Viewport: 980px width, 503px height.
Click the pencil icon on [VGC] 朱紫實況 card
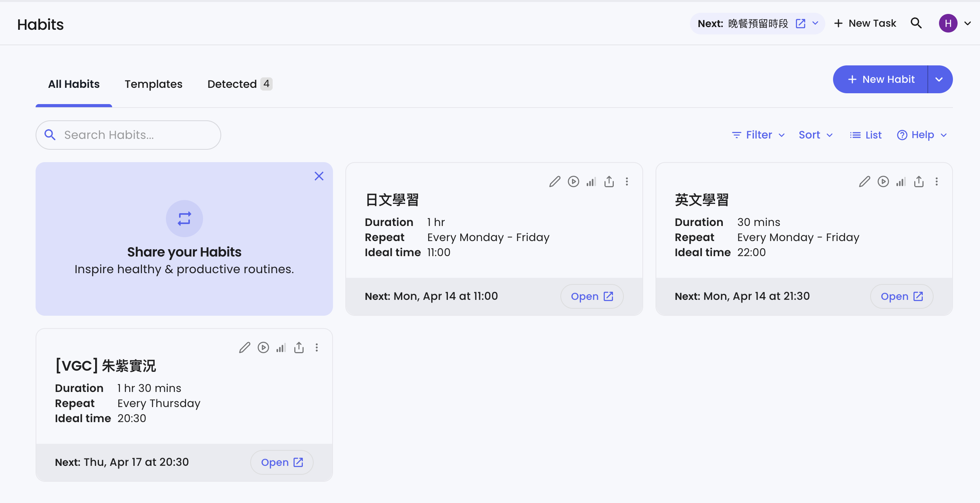click(x=244, y=347)
